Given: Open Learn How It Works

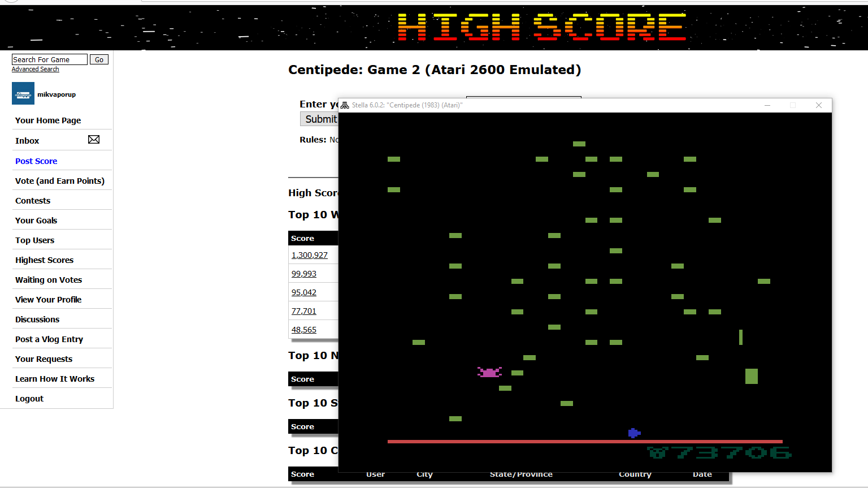Looking at the screenshot, I should (55, 379).
